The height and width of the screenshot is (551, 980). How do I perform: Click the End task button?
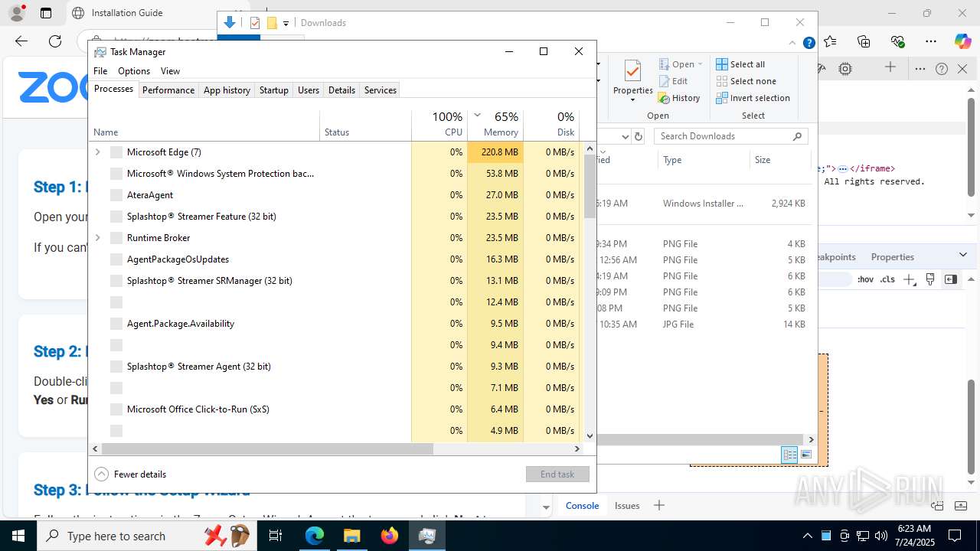557,474
